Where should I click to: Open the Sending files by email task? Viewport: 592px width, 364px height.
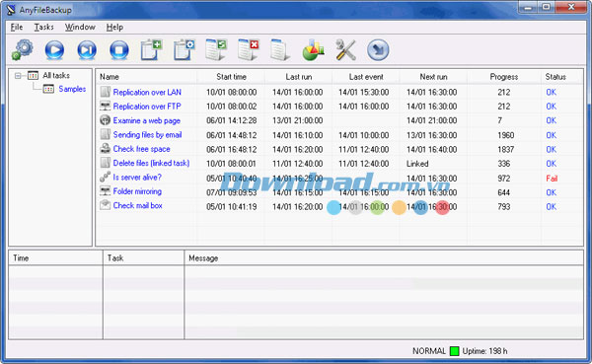[148, 135]
